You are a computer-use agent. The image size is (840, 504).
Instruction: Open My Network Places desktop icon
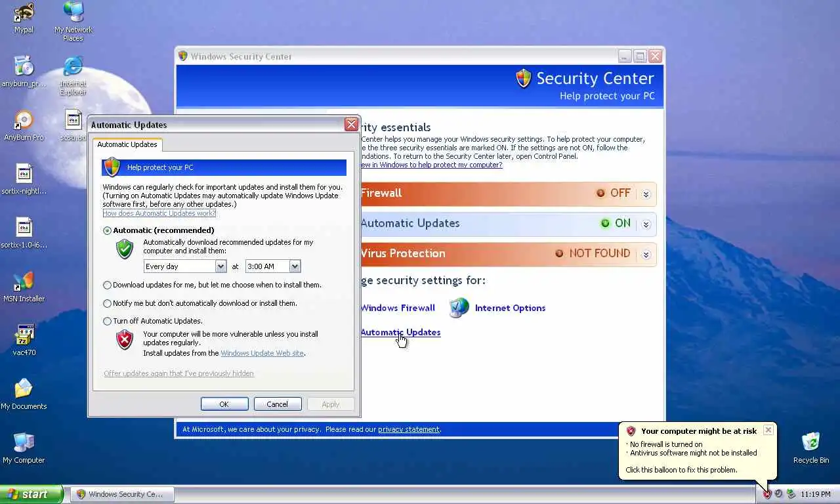(73, 22)
